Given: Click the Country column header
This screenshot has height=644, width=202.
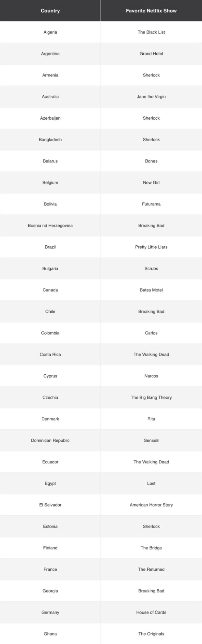Looking at the screenshot, I should (x=50, y=11).
